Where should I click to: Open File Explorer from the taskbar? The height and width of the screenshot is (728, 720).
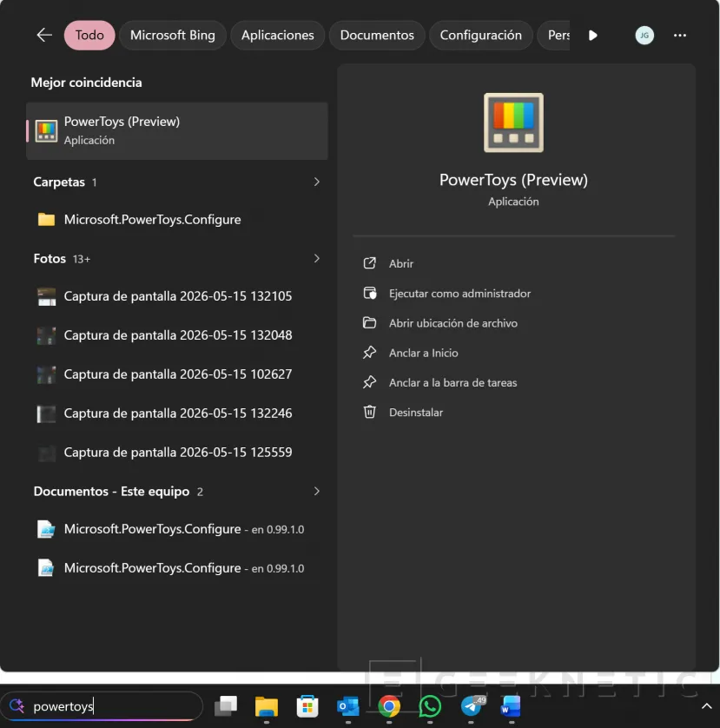267,706
